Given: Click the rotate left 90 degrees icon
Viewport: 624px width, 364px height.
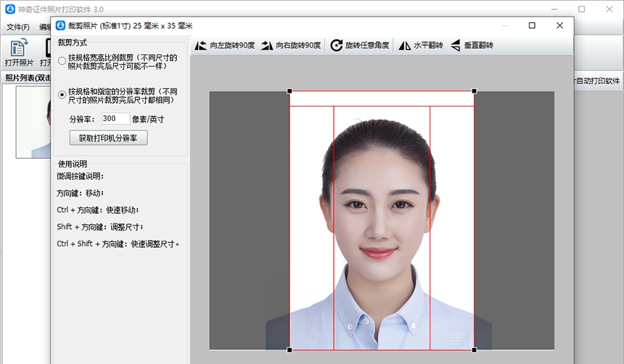Looking at the screenshot, I should (201, 45).
